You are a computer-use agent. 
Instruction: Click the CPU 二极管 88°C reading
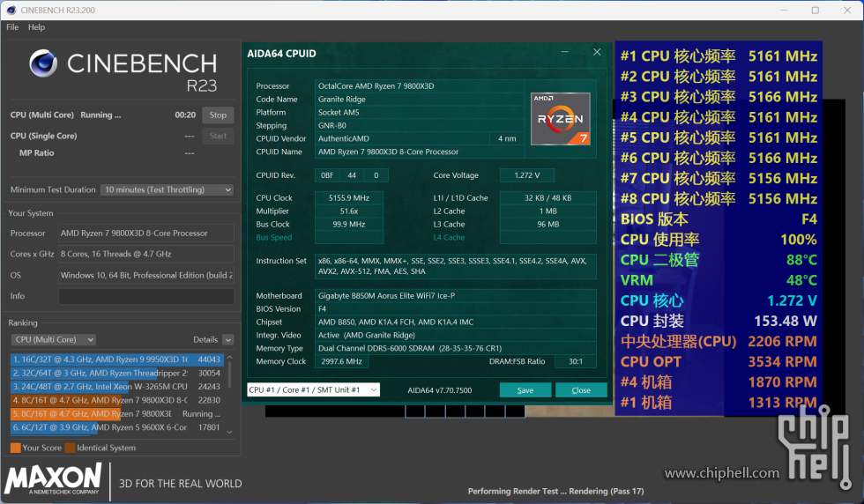(719, 260)
